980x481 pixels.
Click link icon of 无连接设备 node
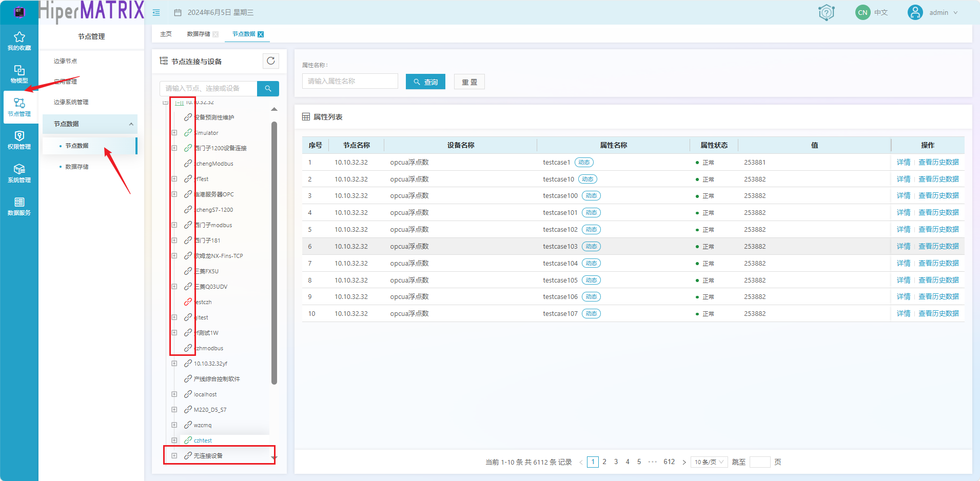188,456
